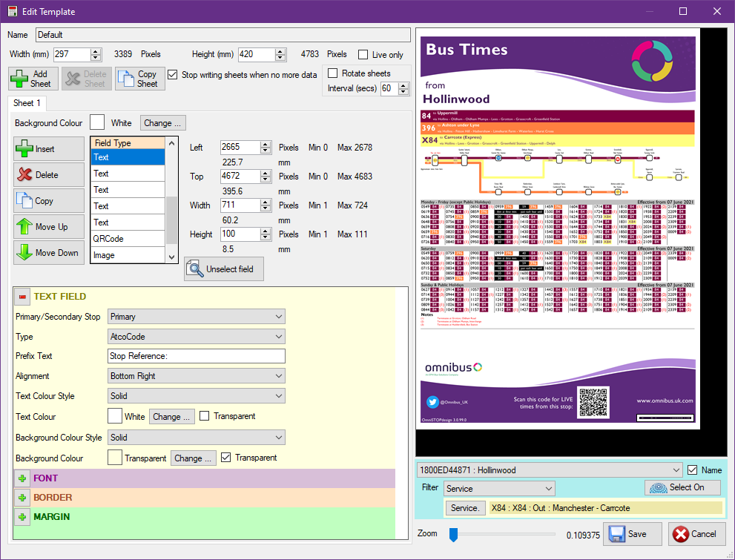Click the Zoom slider handle

coord(452,534)
